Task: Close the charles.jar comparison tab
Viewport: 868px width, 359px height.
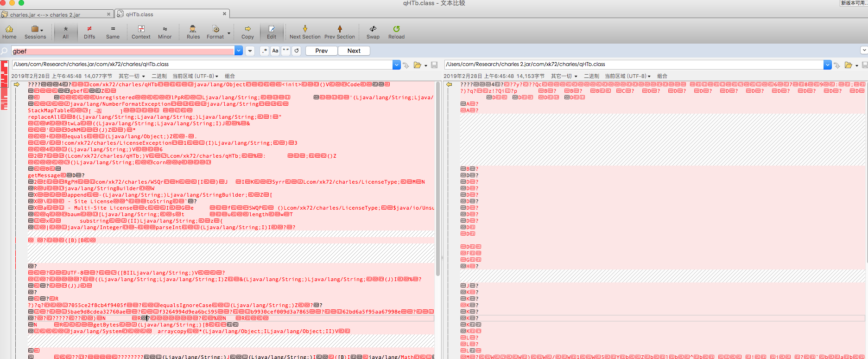Action: coord(108,14)
